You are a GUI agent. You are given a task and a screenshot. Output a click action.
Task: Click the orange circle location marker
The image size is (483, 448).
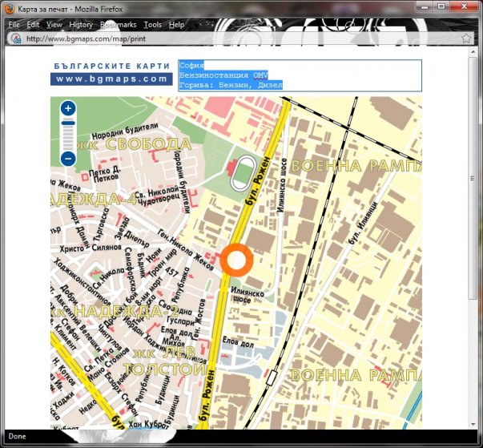(x=236, y=261)
